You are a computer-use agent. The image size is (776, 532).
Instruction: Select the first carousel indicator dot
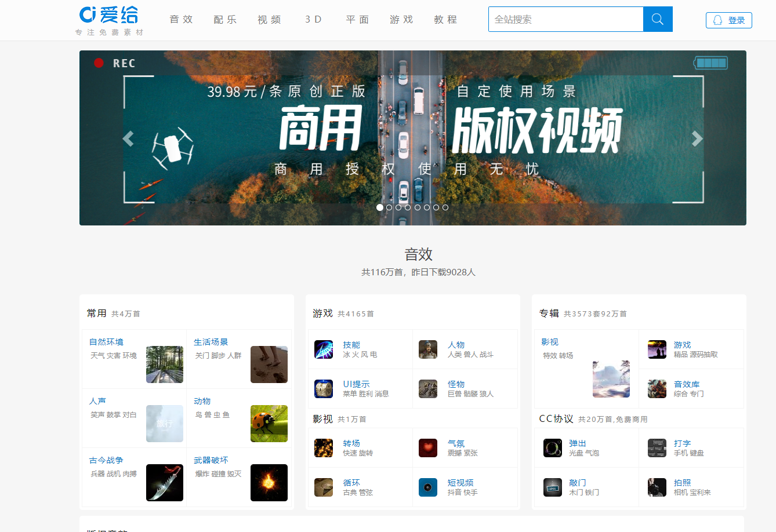[x=380, y=207]
